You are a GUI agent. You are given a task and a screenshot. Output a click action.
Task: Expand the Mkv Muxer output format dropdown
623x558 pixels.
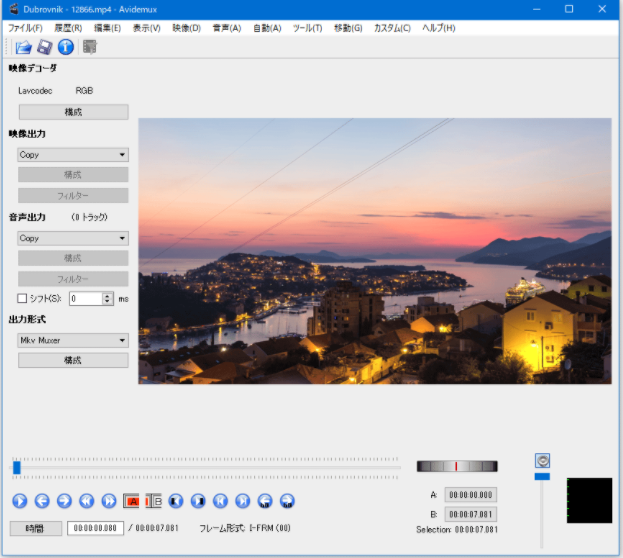[x=73, y=340]
